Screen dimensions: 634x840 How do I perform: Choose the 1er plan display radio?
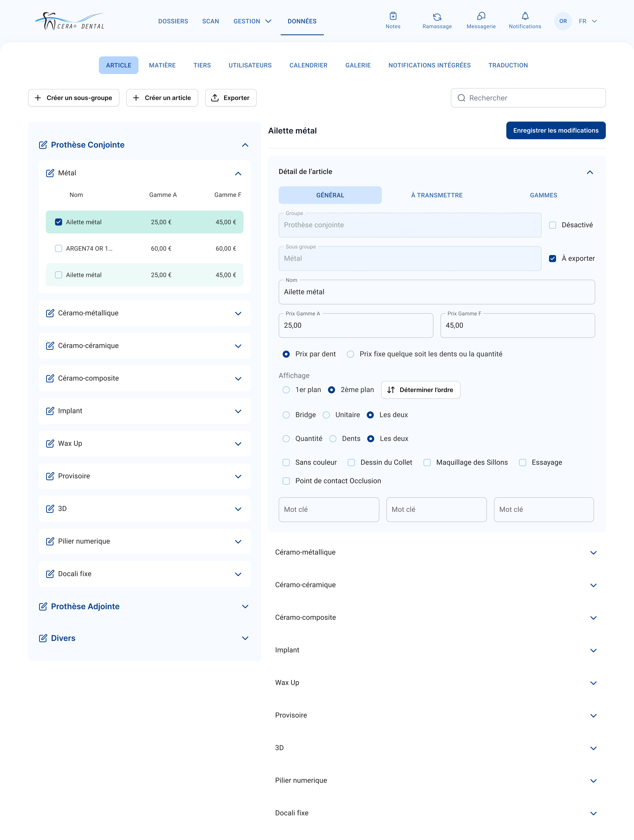point(286,390)
